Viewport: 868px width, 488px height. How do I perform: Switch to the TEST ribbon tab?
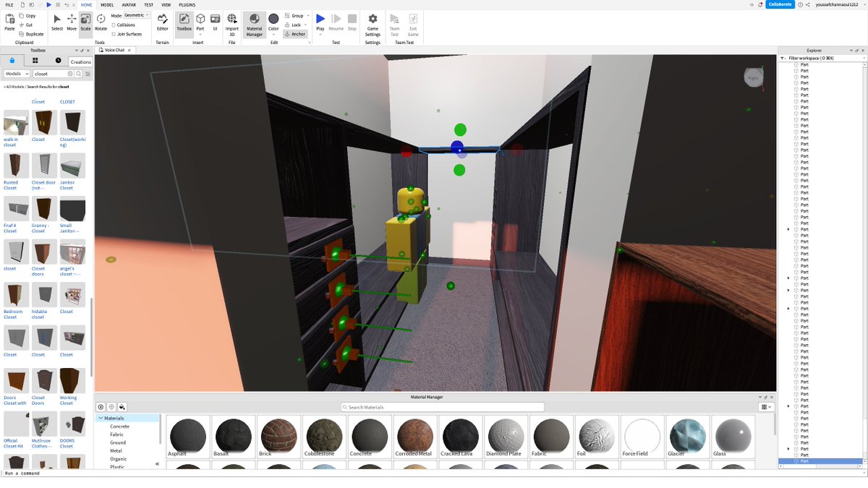[x=148, y=4]
